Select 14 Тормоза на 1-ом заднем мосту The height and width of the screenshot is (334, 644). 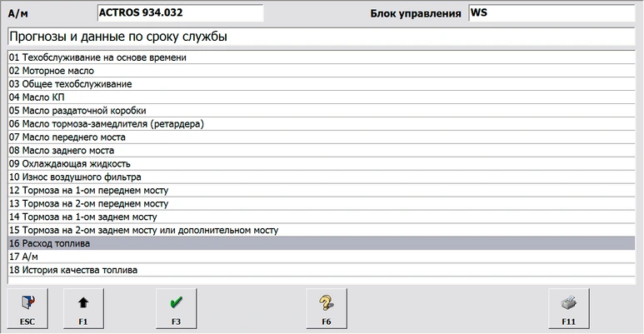point(82,217)
